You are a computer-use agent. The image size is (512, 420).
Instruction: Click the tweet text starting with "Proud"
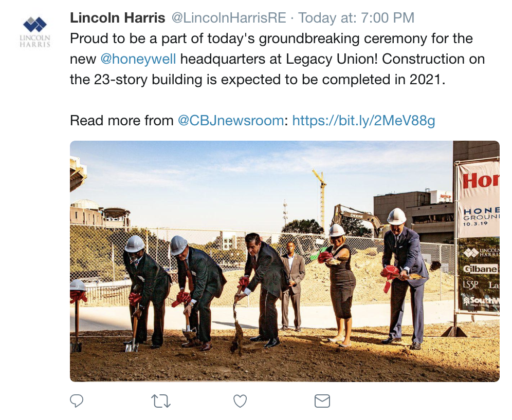(x=271, y=39)
